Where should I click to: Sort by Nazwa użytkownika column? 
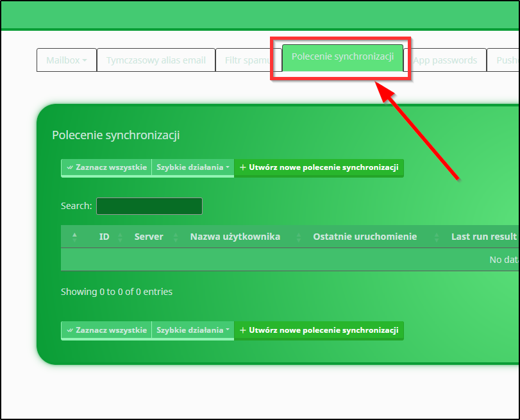[235, 237]
